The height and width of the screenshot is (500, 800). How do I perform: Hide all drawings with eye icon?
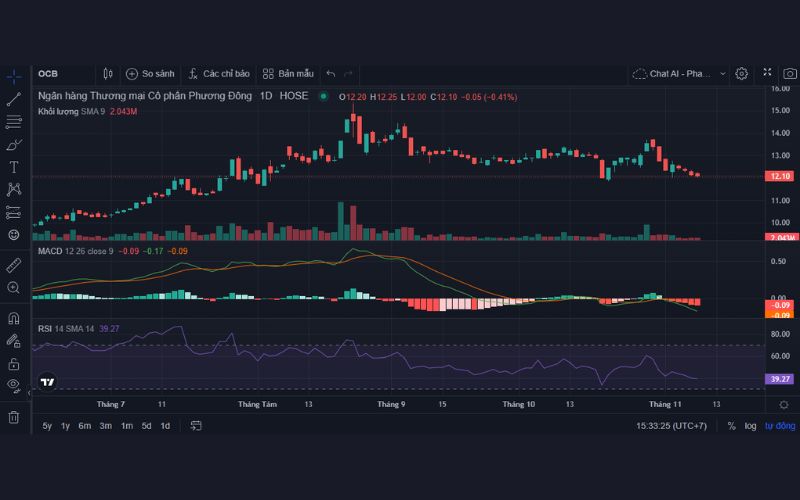(x=14, y=384)
